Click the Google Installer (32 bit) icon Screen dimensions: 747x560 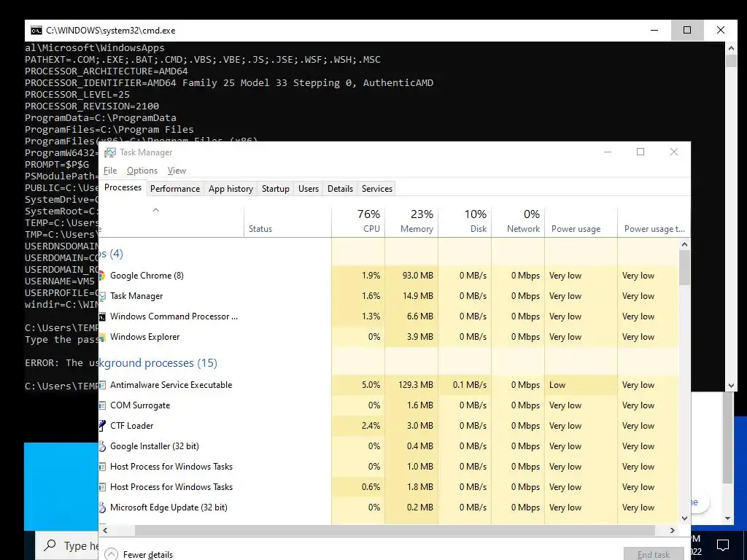tap(102, 446)
